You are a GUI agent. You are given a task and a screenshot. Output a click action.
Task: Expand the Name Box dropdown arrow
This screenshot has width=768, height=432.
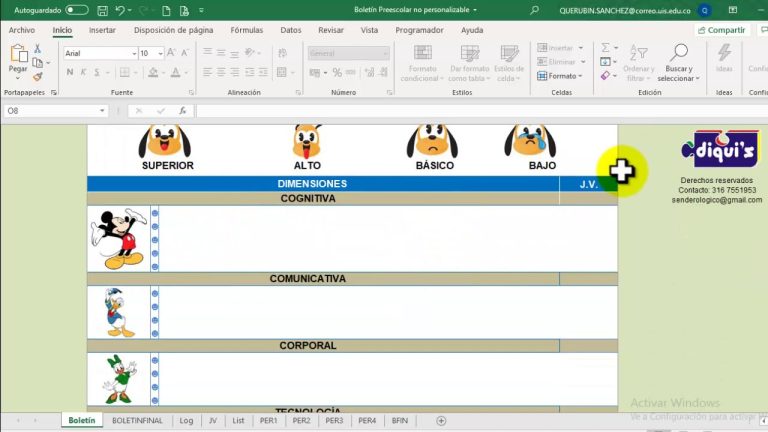[x=102, y=111]
